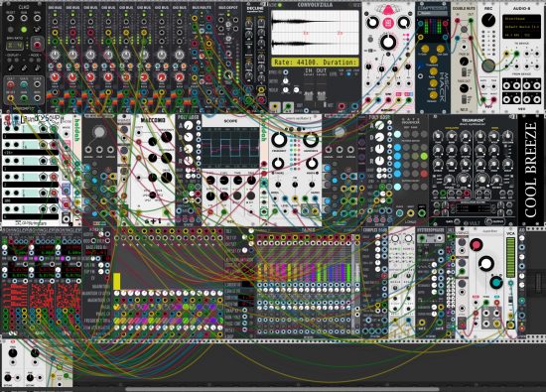
Task: Click the pink knob on the Audible Instruments module
Action: 476,245
